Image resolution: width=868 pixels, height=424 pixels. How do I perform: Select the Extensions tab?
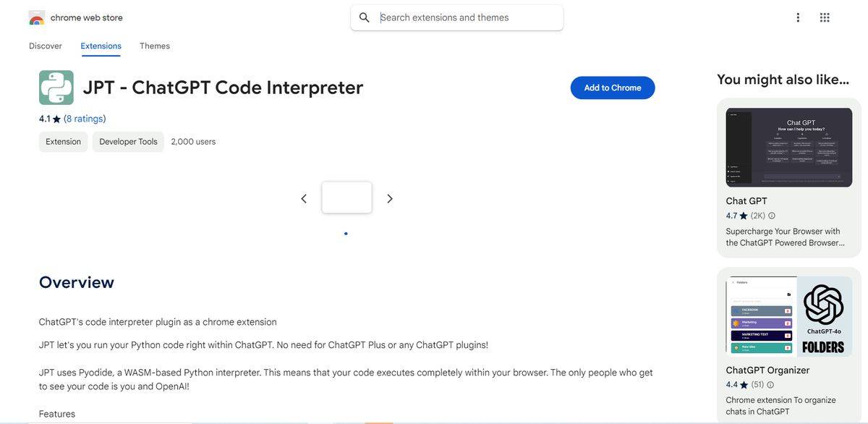(101, 46)
